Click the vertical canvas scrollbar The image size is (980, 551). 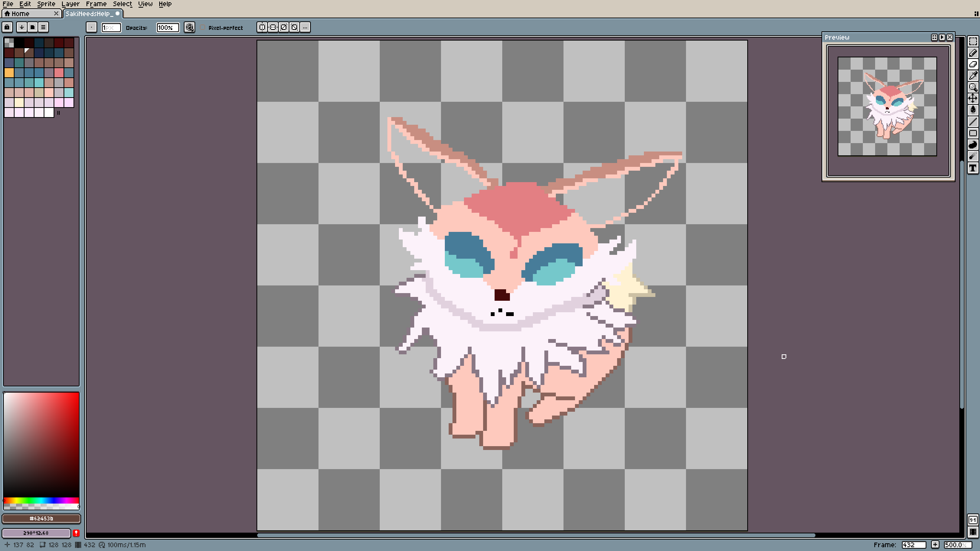962,285
